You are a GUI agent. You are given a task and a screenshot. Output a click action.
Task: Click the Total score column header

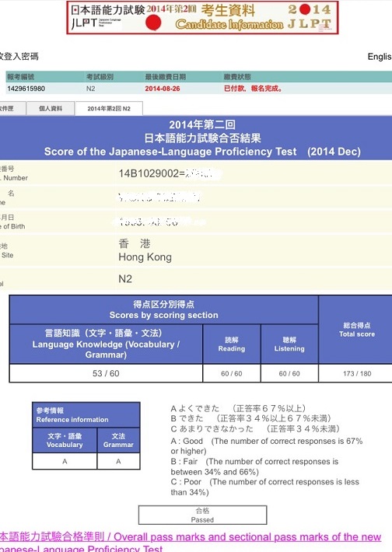[357, 330]
